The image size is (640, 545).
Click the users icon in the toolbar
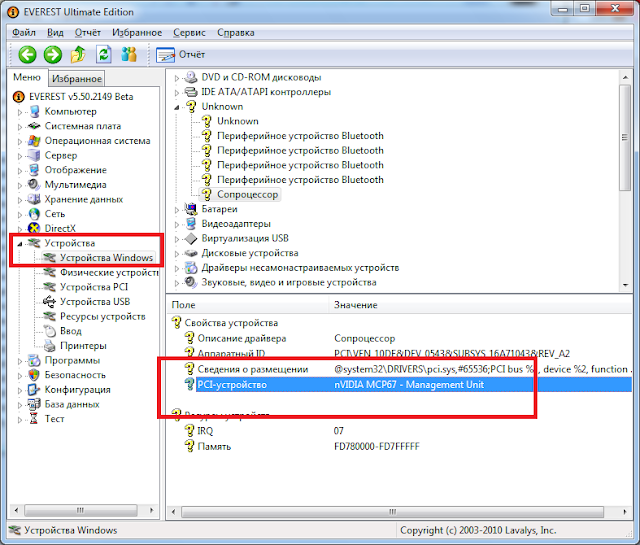(129, 54)
